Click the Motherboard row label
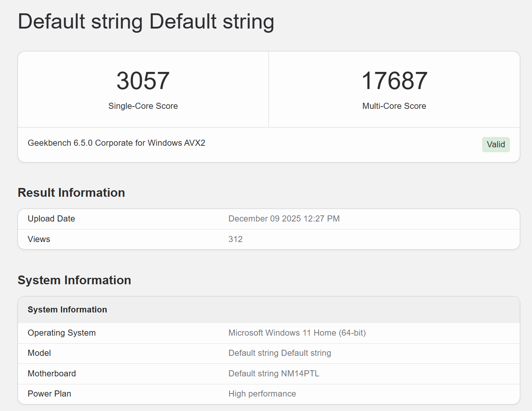 (52, 374)
